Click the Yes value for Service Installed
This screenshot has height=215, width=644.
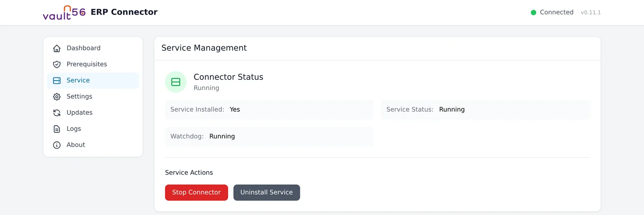(x=235, y=109)
